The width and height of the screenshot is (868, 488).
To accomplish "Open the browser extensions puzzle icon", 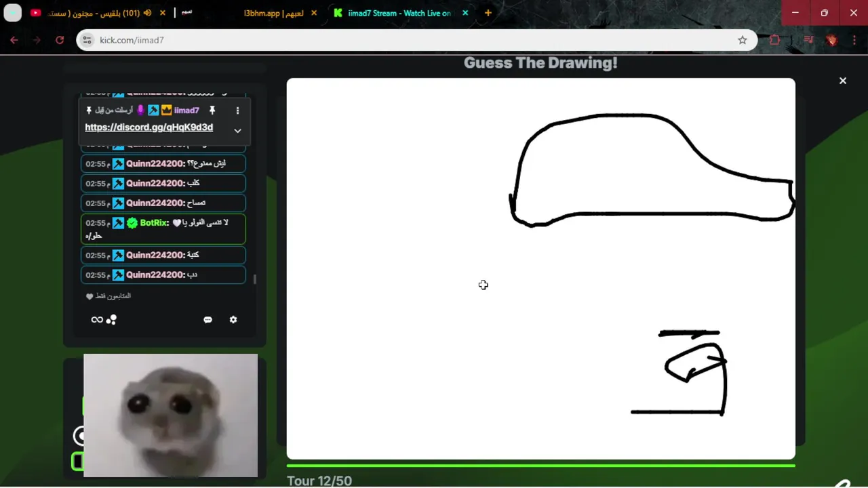I will (x=774, y=40).
